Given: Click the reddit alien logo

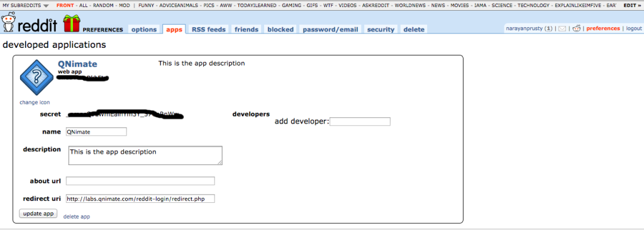Looking at the screenshot, I should pyautogui.click(x=8, y=23).
